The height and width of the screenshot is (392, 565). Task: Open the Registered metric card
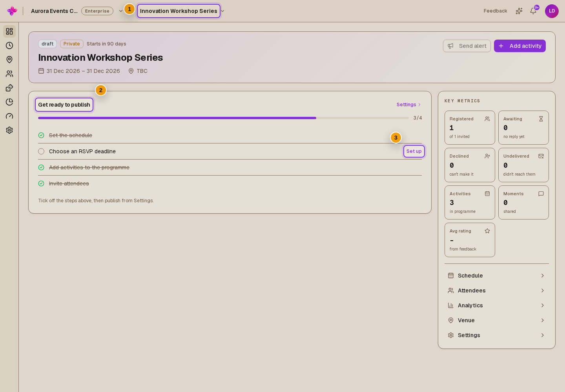(470, 127)
